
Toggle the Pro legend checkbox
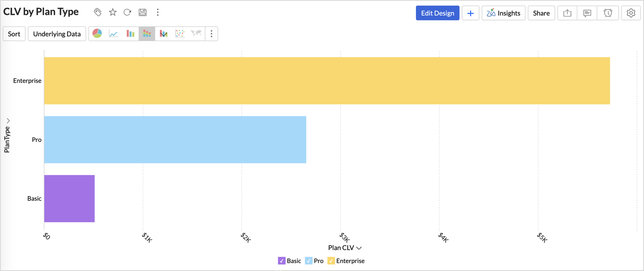[x=308, y=261]
